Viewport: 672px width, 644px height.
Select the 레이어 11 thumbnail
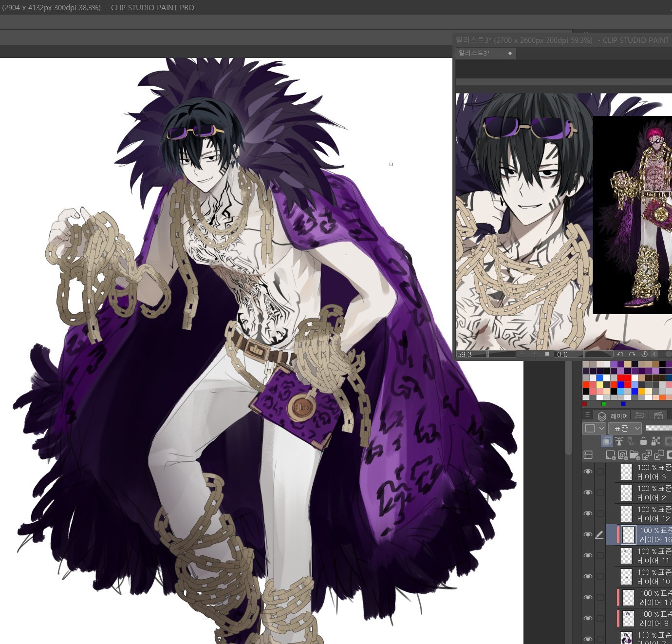click(626, 555)
